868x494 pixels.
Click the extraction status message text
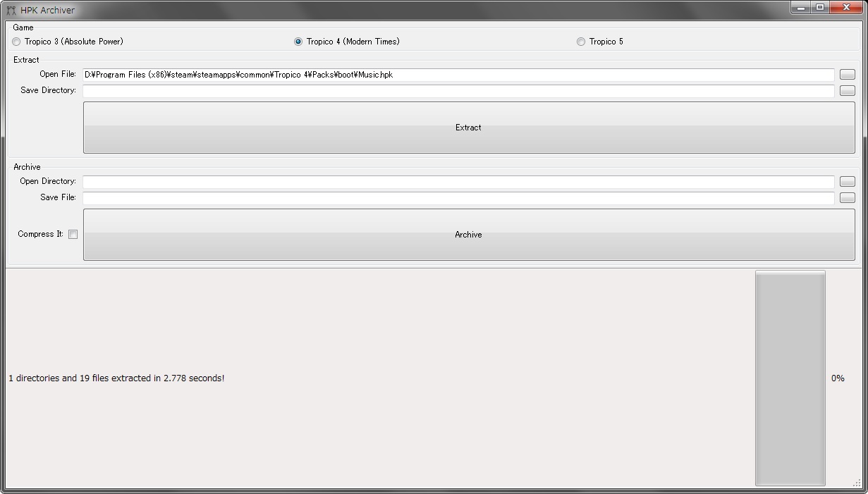(116, 378)
